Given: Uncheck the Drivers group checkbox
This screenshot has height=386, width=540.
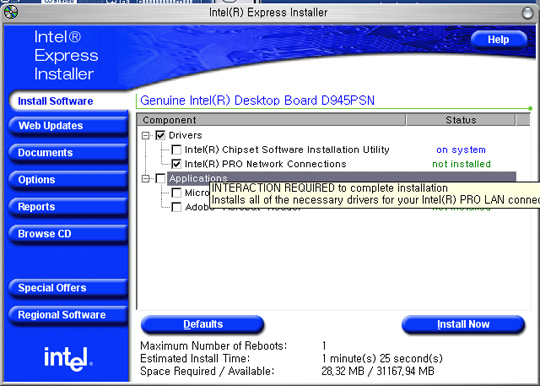Looking at the screenshot, I should tap(160, 135).
